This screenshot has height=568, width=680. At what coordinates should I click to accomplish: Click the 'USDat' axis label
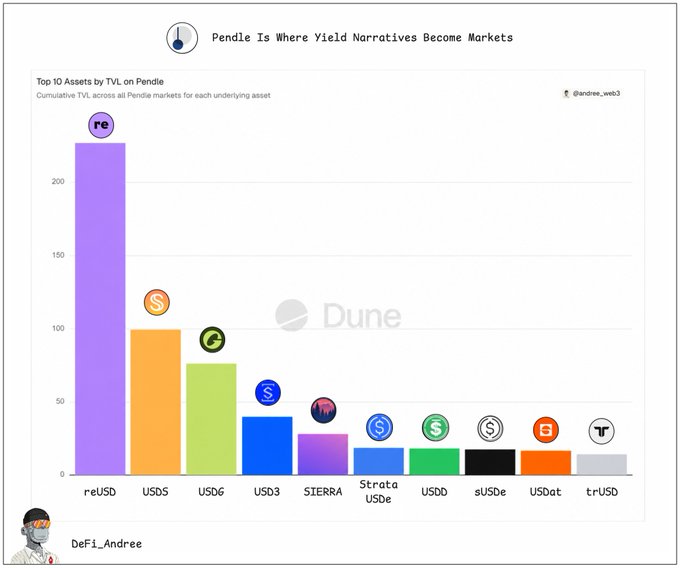[x=546, y=492]
